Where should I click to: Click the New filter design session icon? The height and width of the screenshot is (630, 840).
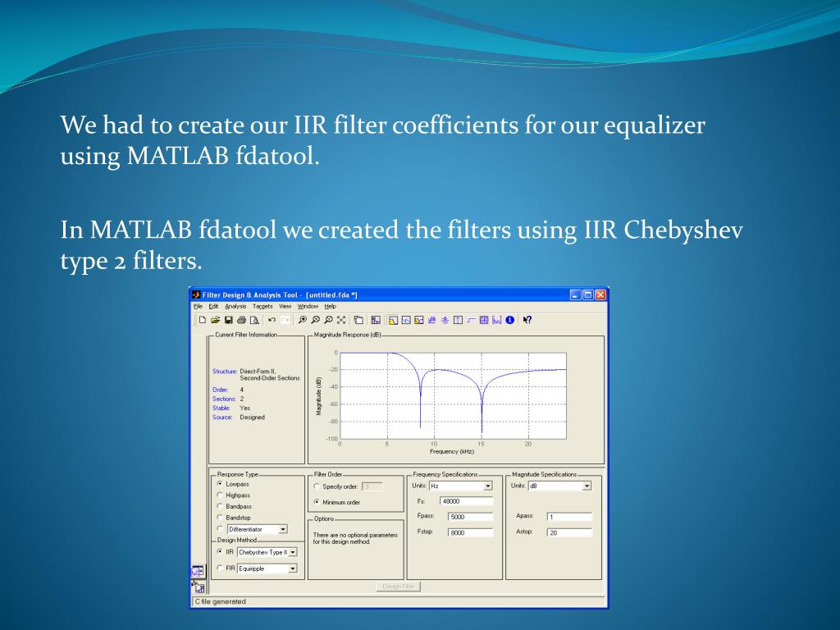(x=203, y=320)
